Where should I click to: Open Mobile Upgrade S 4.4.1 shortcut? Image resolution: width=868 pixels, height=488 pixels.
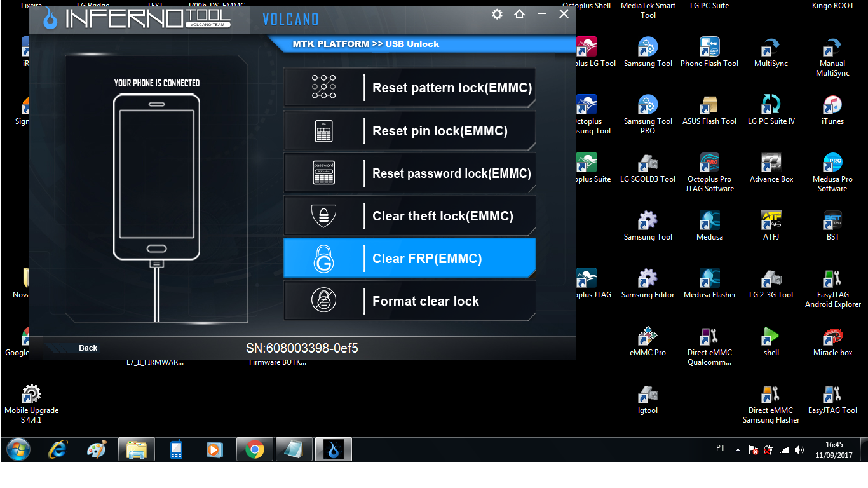[x=31, y=403]
